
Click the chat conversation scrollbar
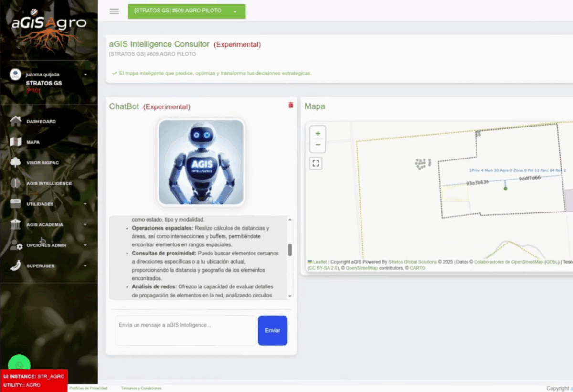tap(290, 250)
